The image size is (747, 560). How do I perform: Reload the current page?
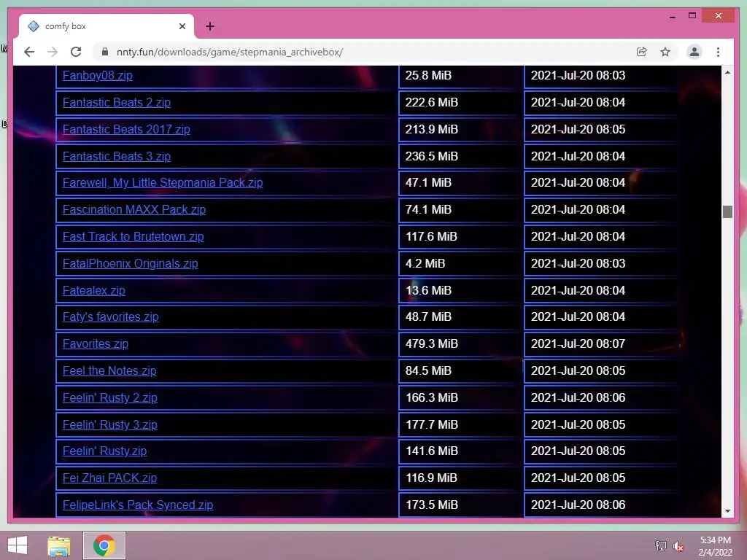[76, 52]
